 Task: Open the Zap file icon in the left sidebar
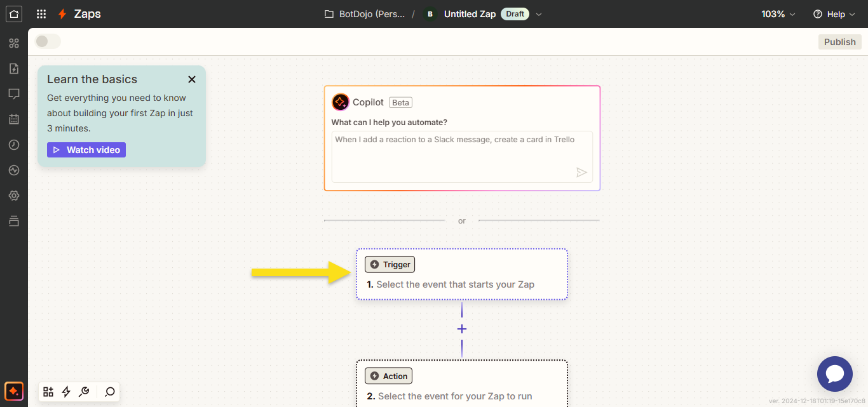[14, 69]
